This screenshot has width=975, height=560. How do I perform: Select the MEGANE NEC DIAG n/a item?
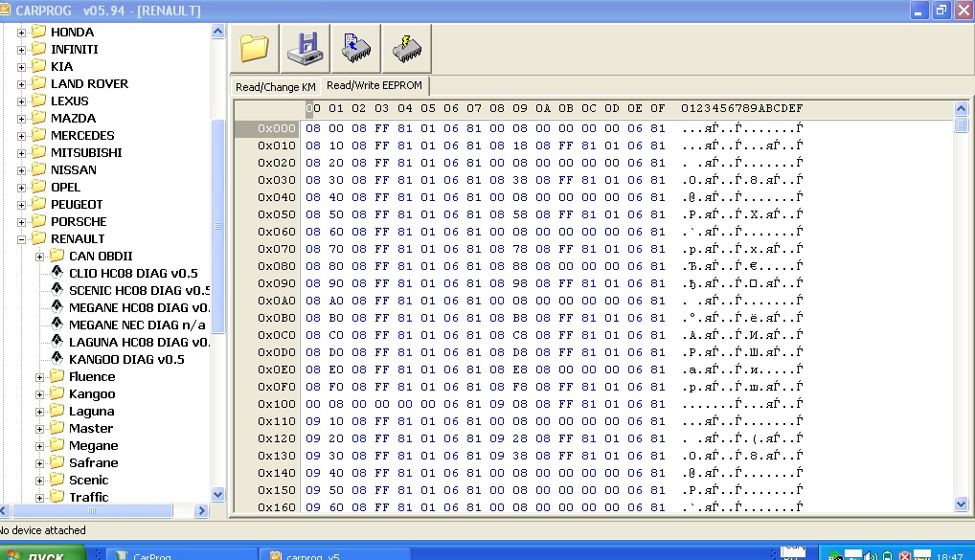click(137, 325)
